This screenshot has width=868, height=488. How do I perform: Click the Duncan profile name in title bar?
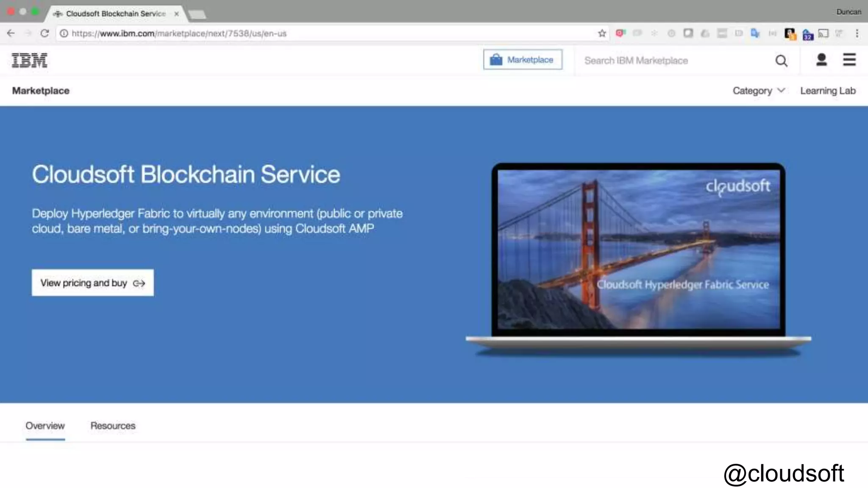tap(849, 12)
